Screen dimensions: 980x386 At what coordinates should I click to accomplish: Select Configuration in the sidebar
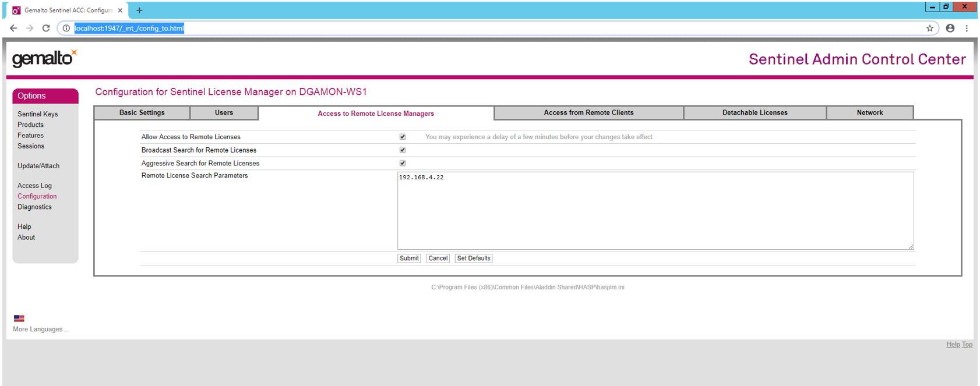[x=37, y=196]
